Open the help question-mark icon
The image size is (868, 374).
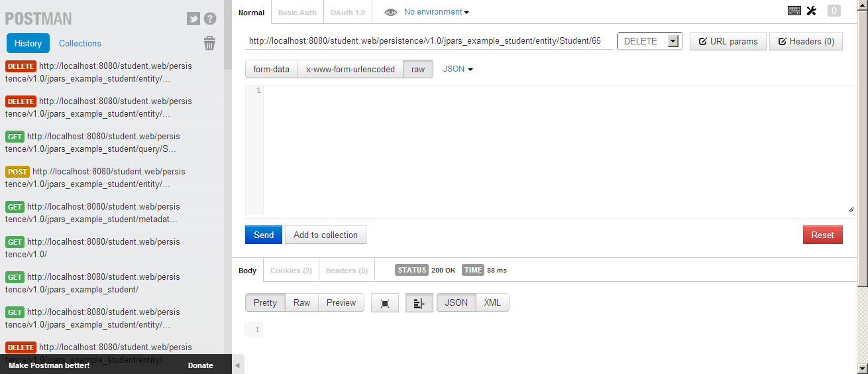[x=210, y=19]
